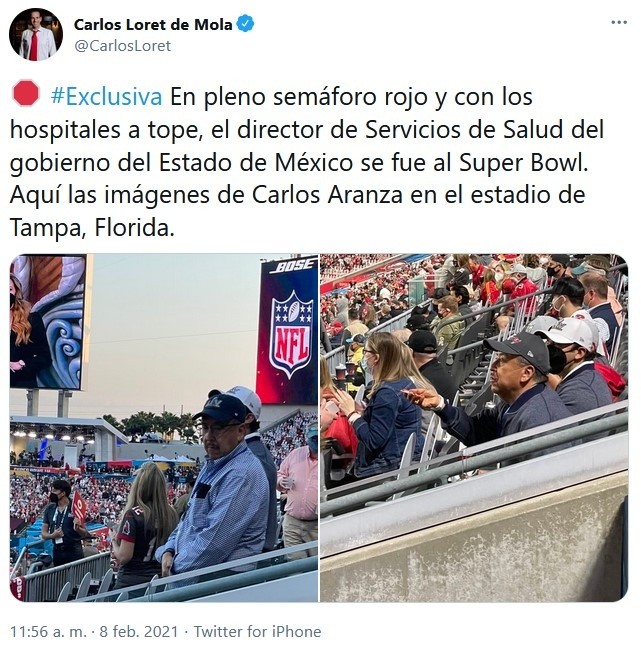Image resolution: width=641 pixels, height=652 pixels.
Task: Open the right photo of stadium seats
Action: pyautogui.click(x=473, y=428)
